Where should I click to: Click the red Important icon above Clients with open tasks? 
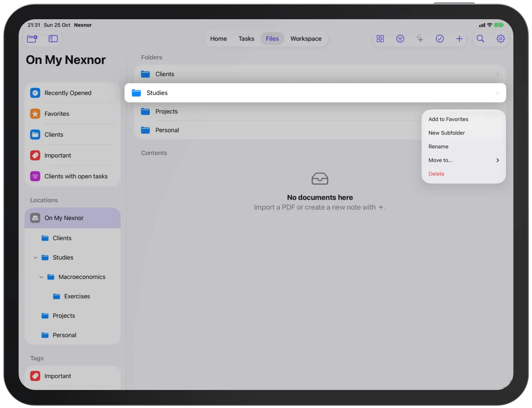coord(35,155)
